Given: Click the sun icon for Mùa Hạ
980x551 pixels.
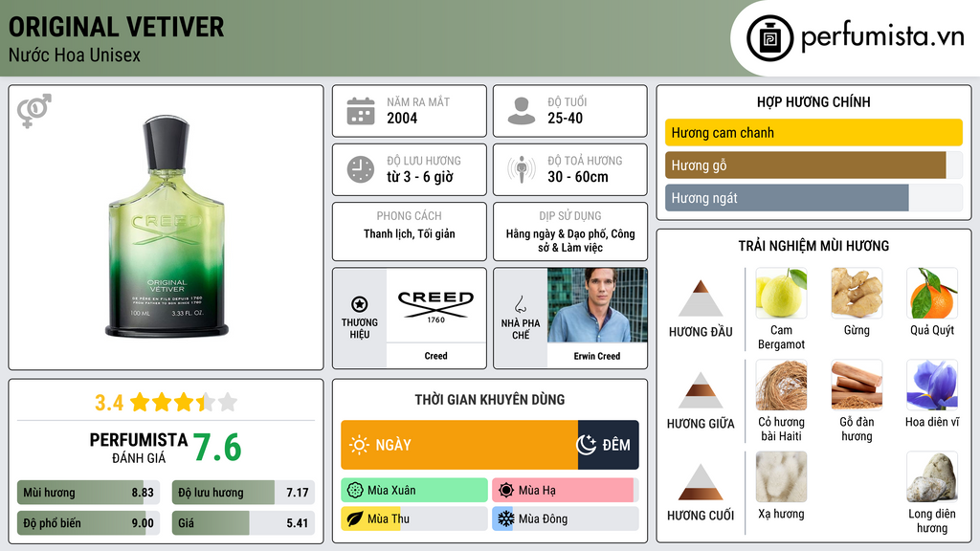Looking at the screenshot, I should 505,491.
